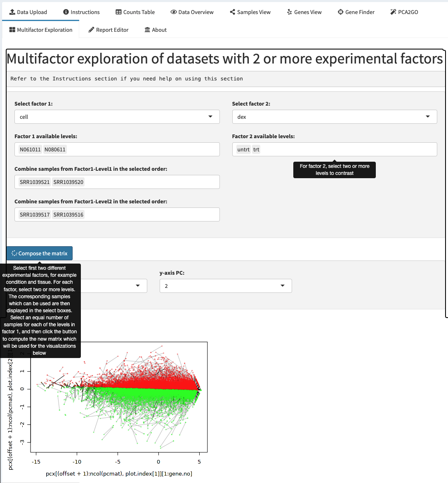
Task: Open the Select factor 2 dropdown
Action: 335,117
